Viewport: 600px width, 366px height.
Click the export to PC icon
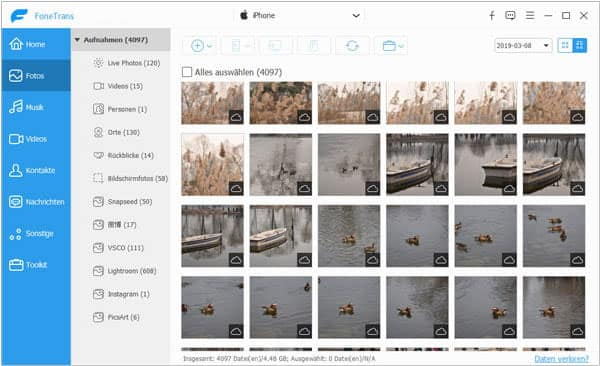tap(275, 46)
